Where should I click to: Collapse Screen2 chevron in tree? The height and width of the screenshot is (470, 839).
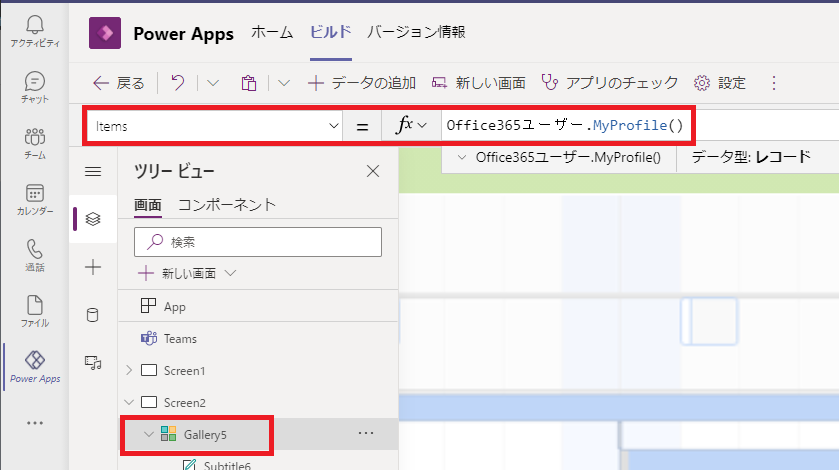129,403
